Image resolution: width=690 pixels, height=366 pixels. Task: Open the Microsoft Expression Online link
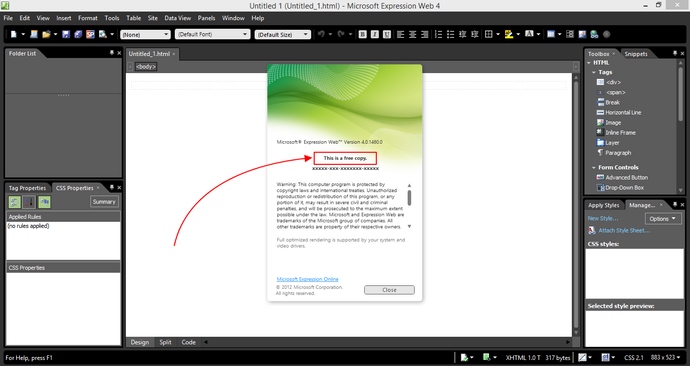pyautogui.click(x=308, y=279)
